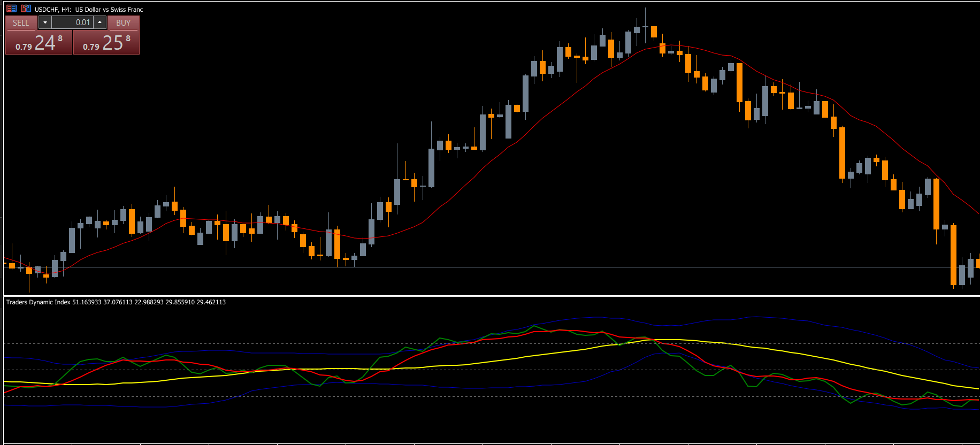980x445 pixels.
Task: Buy at ask price 0.79 25 8
Action: click(106, 43)
